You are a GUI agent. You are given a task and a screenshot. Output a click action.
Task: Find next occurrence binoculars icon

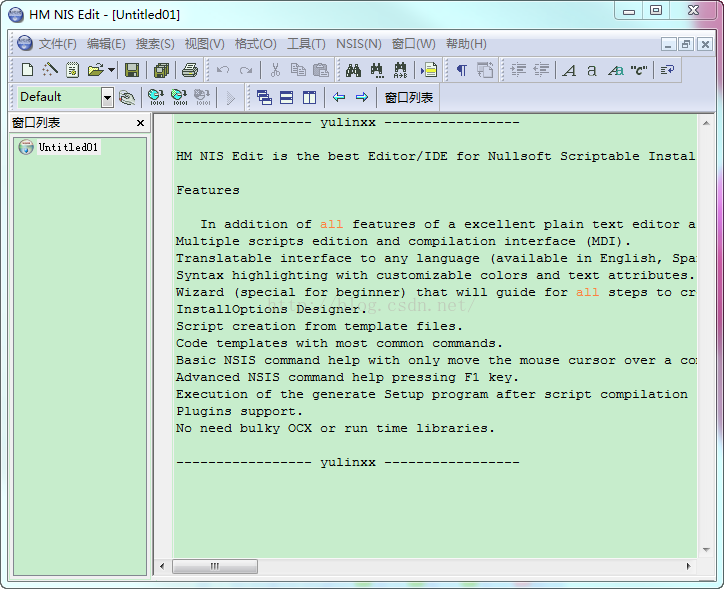377,70
